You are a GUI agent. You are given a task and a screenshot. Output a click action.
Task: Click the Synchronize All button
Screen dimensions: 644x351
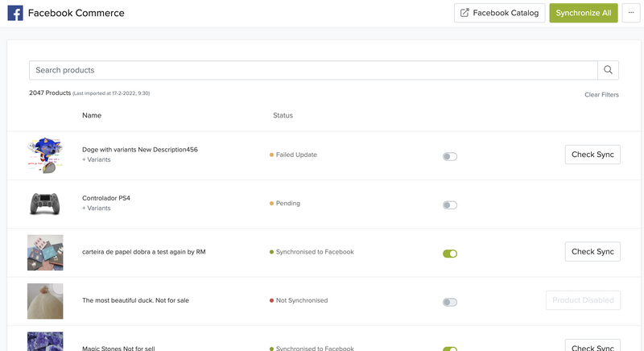[584, 13]
